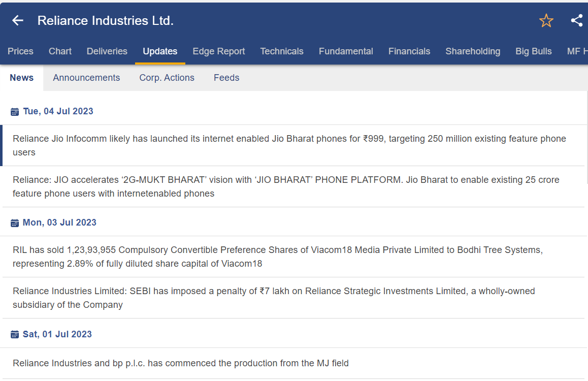This screenshot has width=588, height=381.
Task: Click calendar icon beside Mon, 03 Jul 2023
Action: pos(15,223)
